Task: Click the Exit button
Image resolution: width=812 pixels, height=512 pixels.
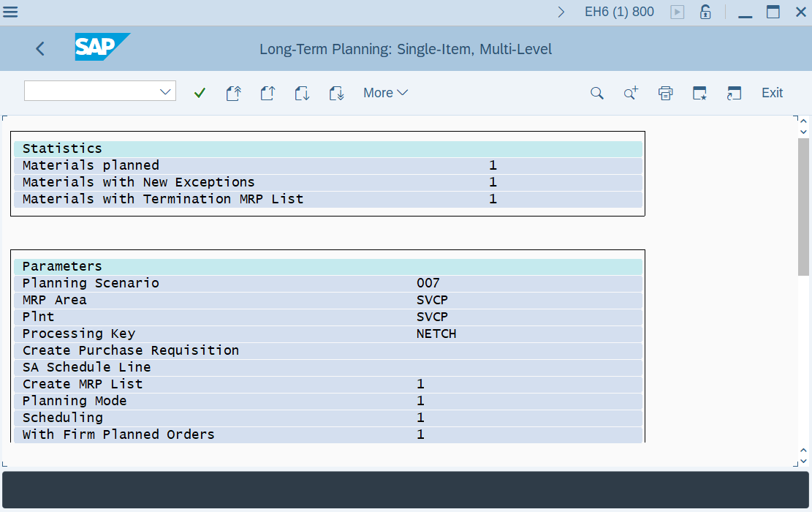Action: point(771,93)
